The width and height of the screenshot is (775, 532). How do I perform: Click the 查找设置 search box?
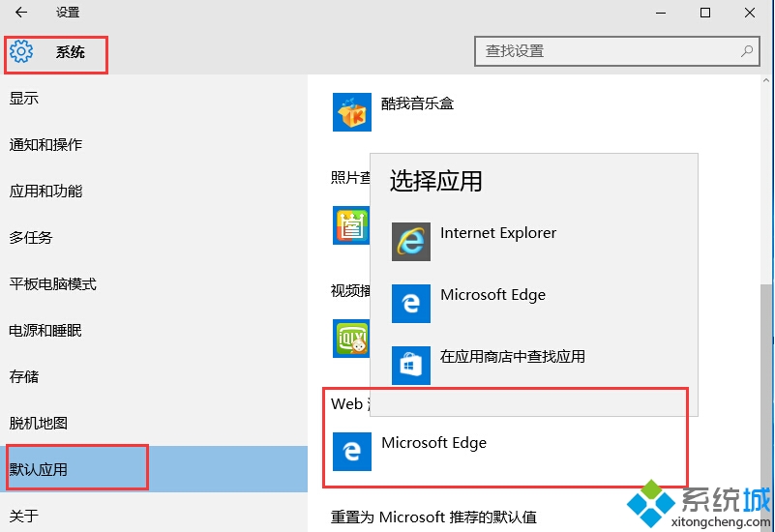pyautogui.click(x=617, y=51)
